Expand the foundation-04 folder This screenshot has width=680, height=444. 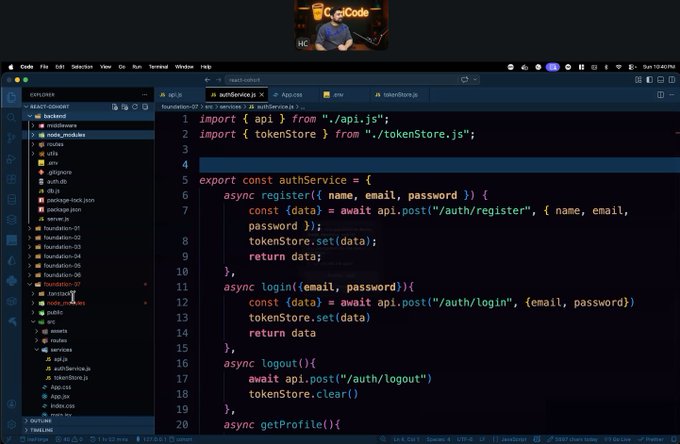pyautogui.click(x=88, y=256)
